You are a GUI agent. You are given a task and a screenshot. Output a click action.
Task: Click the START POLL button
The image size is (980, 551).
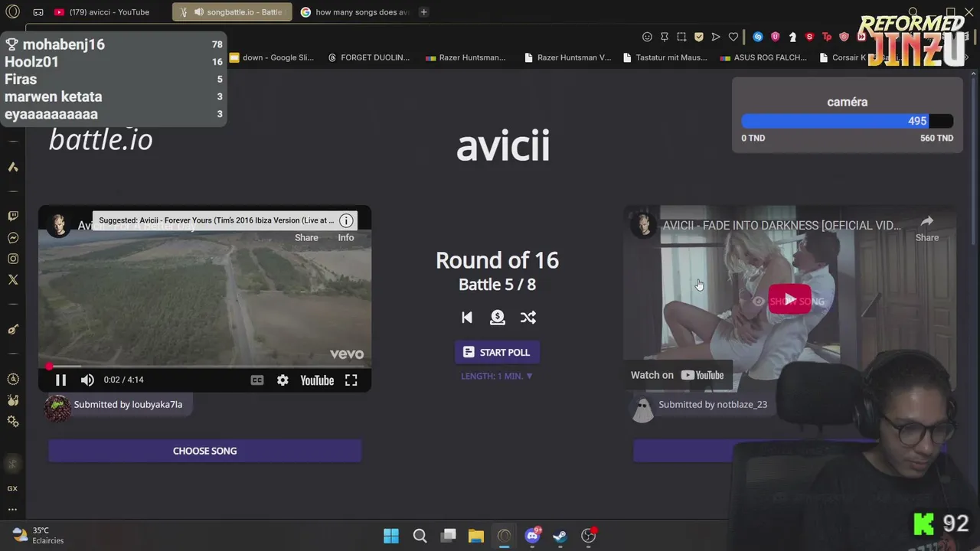click(497, 352)
